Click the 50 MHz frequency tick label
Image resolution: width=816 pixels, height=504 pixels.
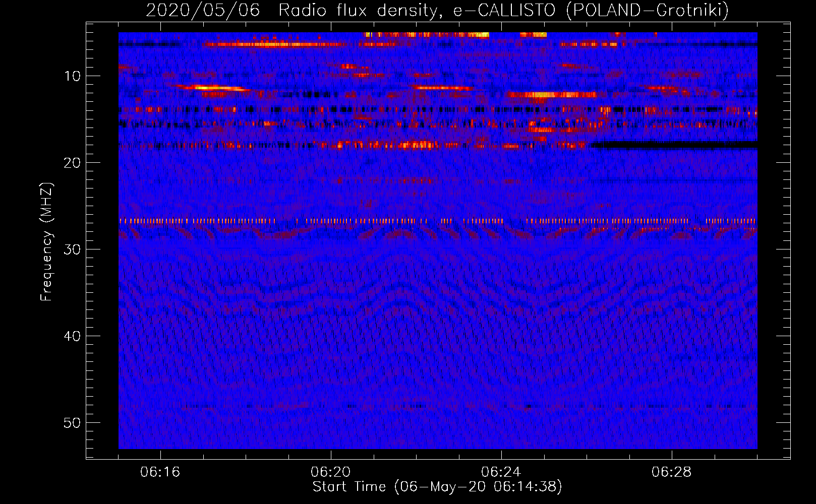coord(73,423)
